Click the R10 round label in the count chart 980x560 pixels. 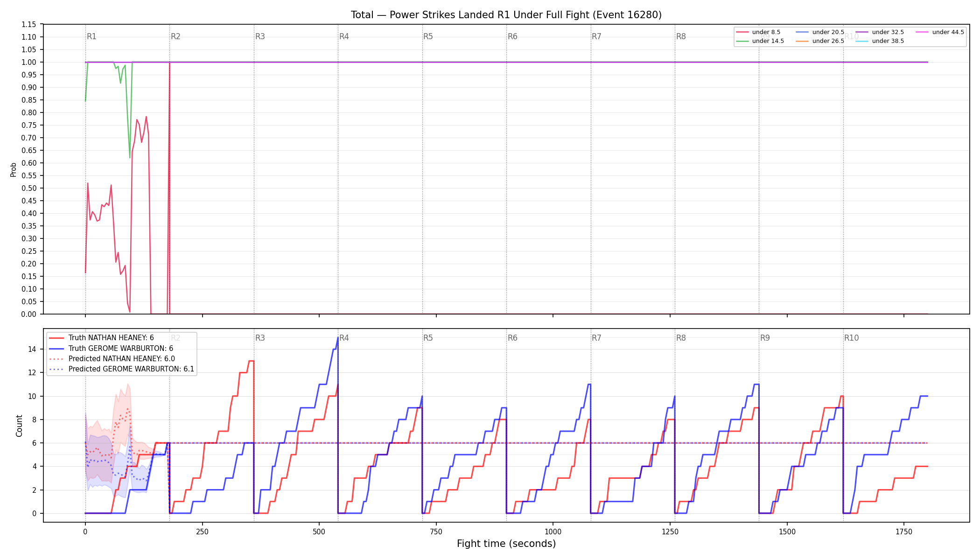pyautogui.click(x=851, y=338)
